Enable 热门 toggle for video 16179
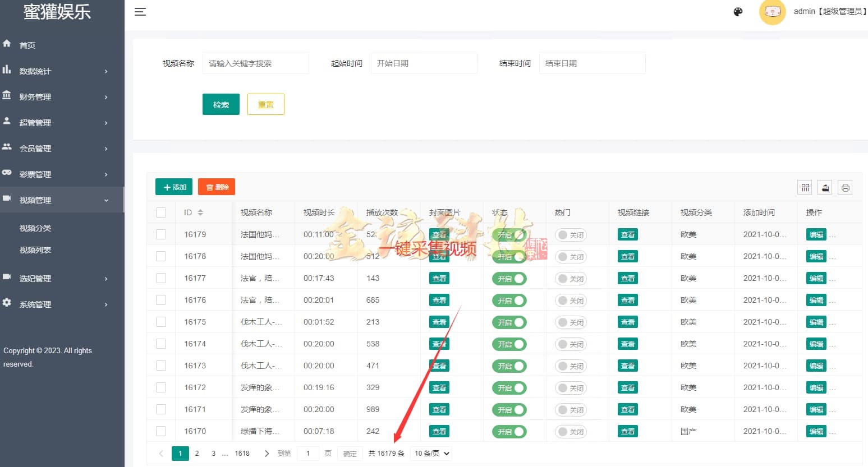This screenshot has height=467, width=868. click(x=571, y=234)
